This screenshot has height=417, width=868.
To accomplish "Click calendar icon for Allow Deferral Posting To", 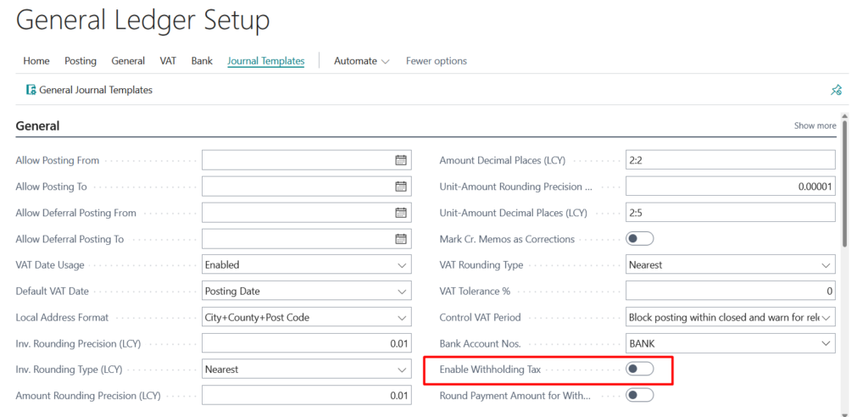I will [401, 239].
